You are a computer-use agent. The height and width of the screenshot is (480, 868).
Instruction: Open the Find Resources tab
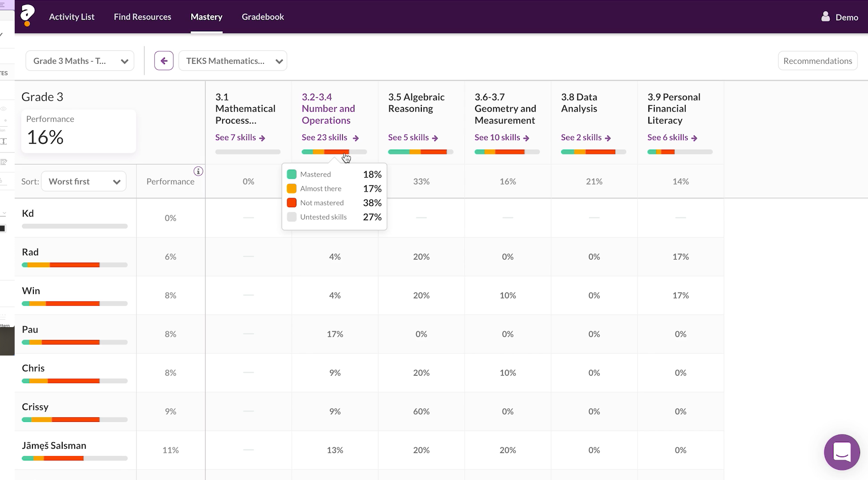[142, 17]
